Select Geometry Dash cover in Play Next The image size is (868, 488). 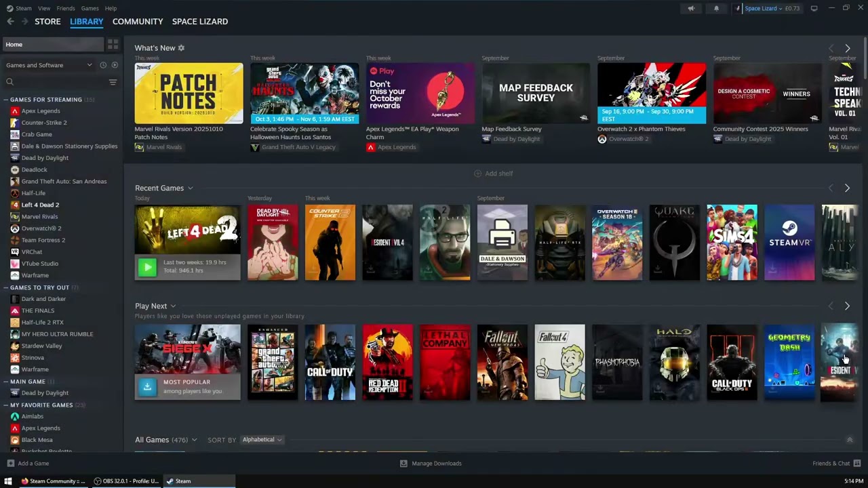(789, 362)
